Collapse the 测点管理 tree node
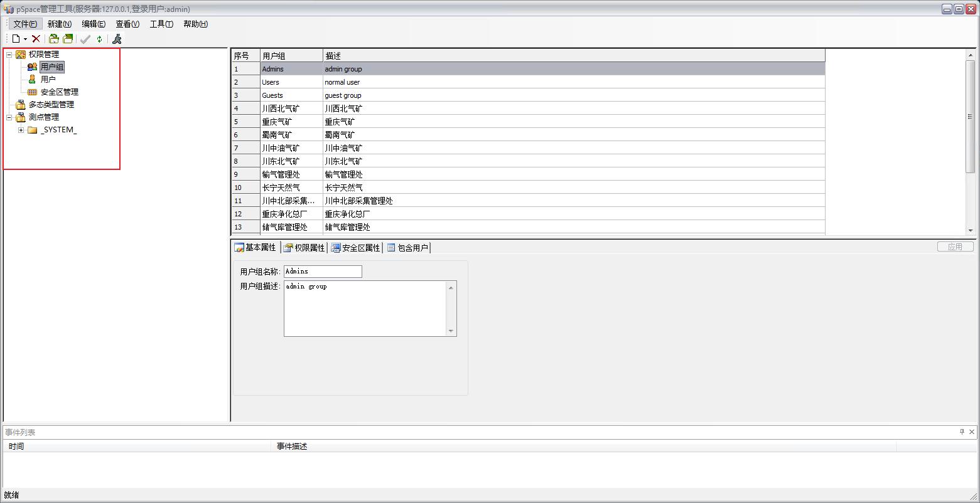Viewport: 980px width, 503px height. [9, 117]
